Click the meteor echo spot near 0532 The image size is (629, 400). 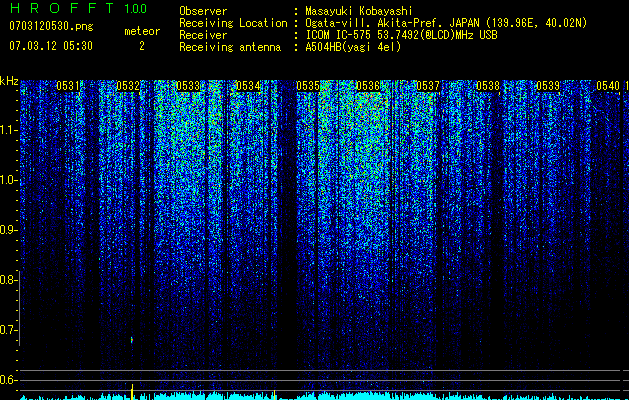click(132, 340)
